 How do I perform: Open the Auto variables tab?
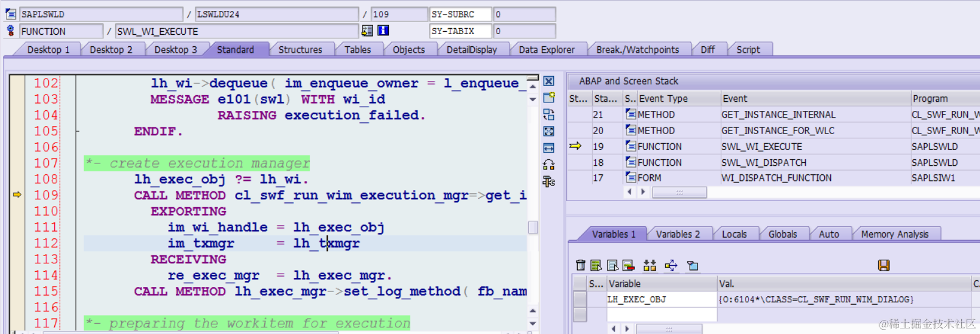[828, 234]
